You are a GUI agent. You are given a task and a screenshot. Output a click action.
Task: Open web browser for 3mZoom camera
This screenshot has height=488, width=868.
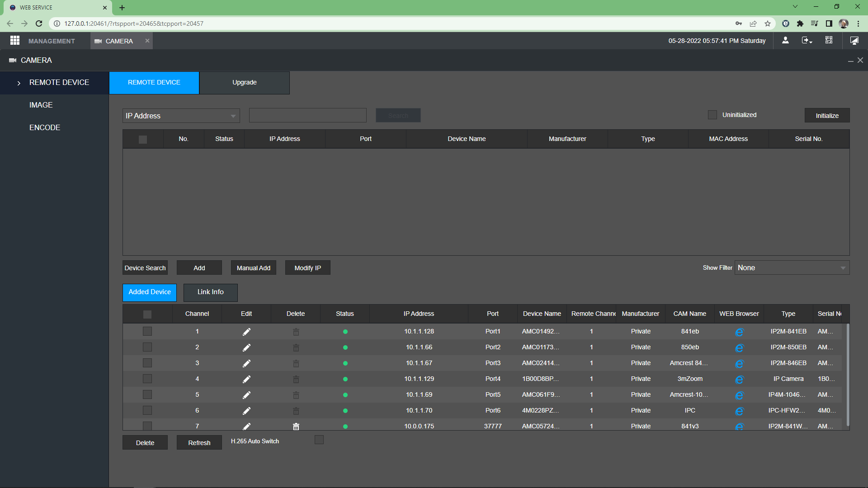click(x=739, y=380)
